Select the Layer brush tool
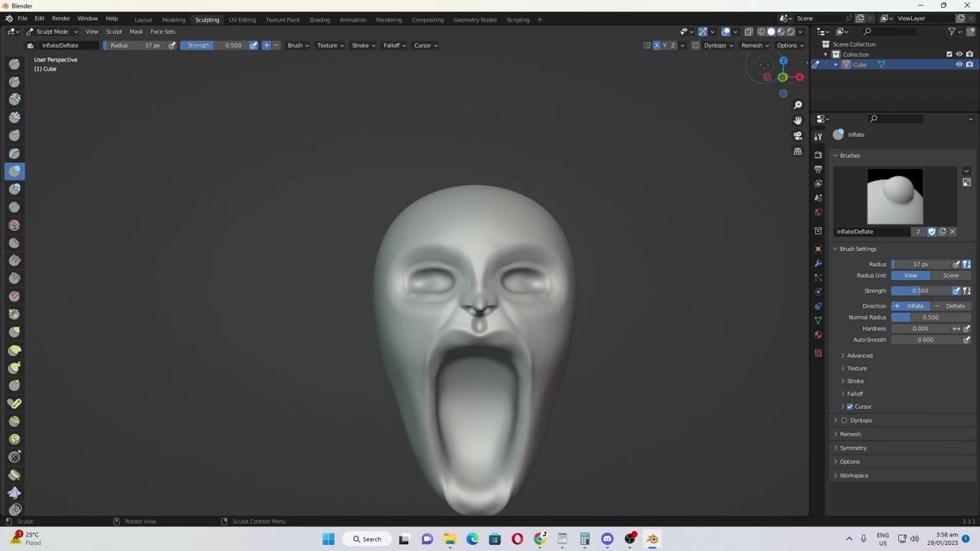 pyautogui.click(x=15, y=153)
